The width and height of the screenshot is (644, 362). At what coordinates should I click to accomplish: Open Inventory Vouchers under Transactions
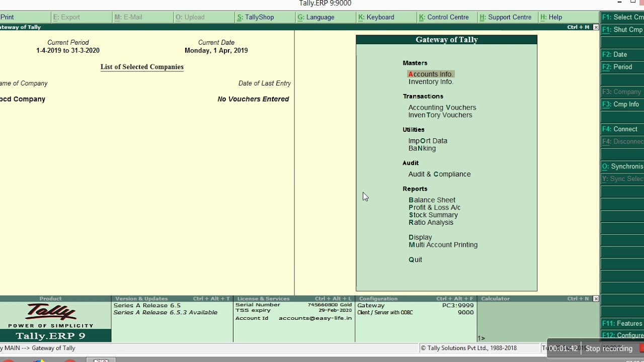point(440,115)
